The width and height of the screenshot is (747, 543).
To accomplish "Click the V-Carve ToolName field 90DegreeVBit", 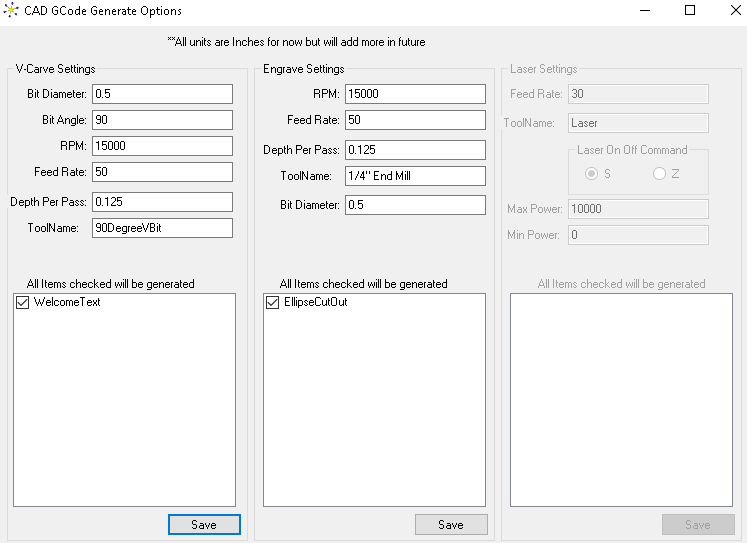I will (162, 228).
